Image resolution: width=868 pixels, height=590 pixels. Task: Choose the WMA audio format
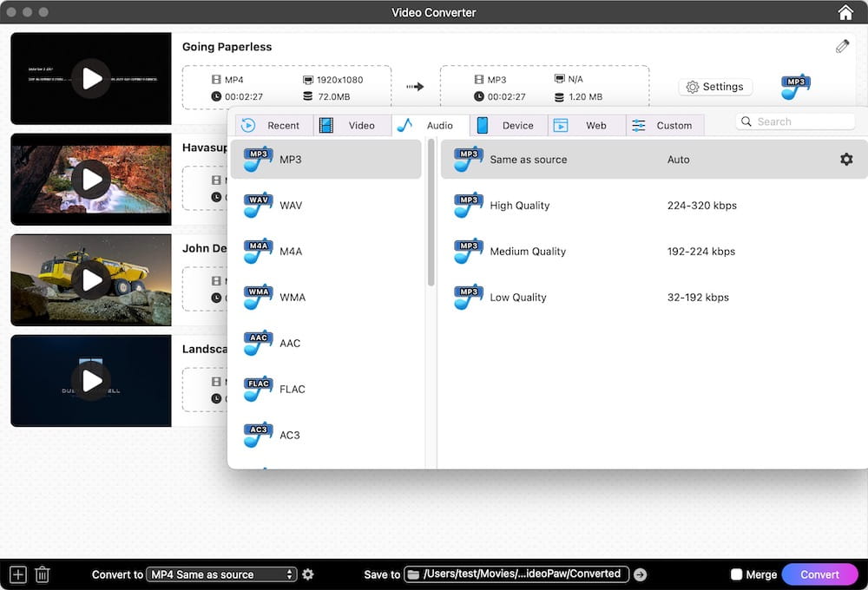(x=293, y=297)
